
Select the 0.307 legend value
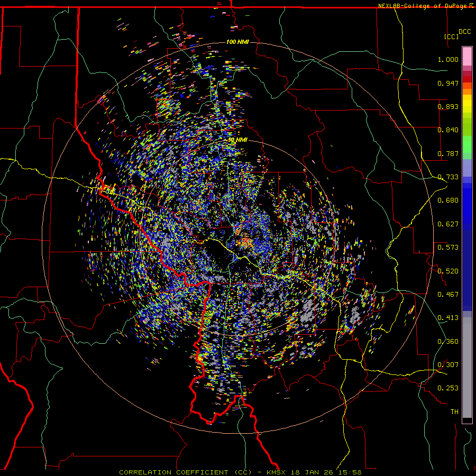coord(448,364)
